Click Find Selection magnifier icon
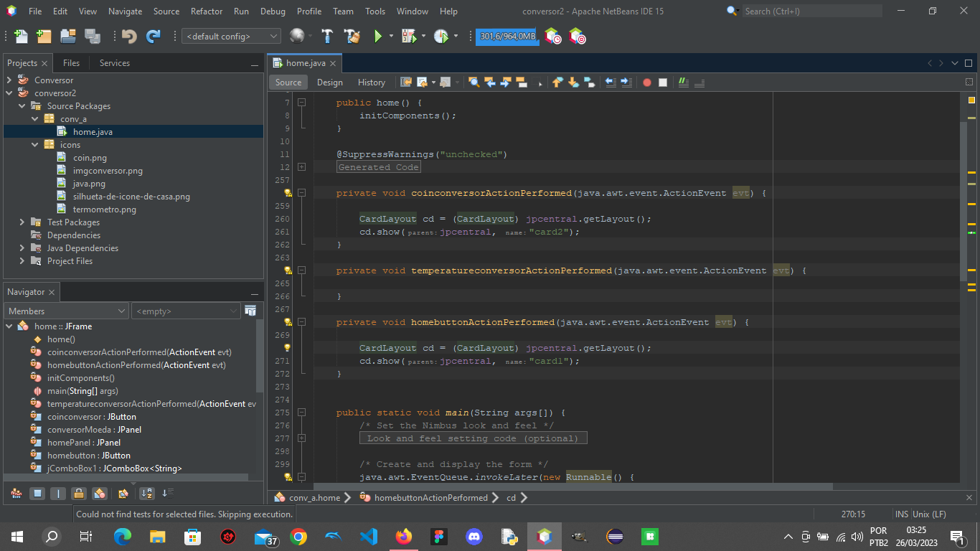Viewport: 980px width, 551px height. [473, 83]
